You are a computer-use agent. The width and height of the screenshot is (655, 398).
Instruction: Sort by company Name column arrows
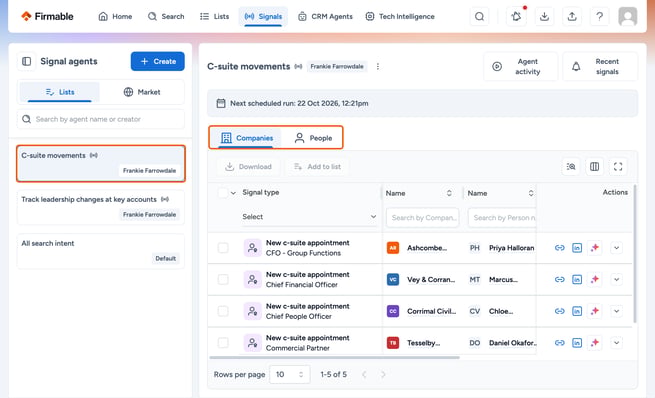pyautogui.click(x=449, y=193)
